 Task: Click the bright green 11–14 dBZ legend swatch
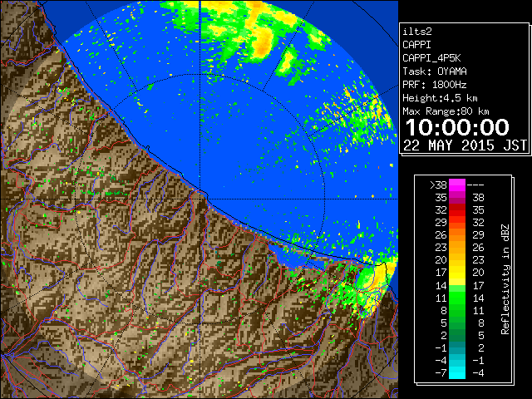(x=457, y=298)
